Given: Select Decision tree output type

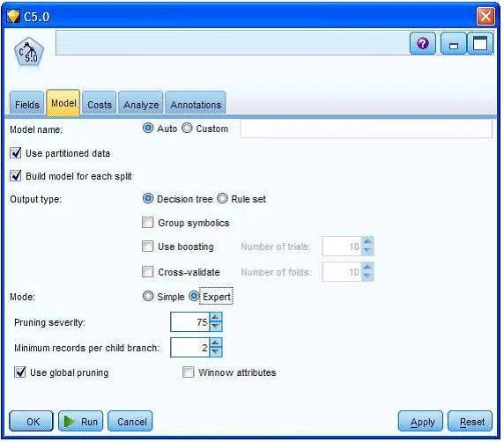Looking at the screenshot, I should tap(148, 198).
